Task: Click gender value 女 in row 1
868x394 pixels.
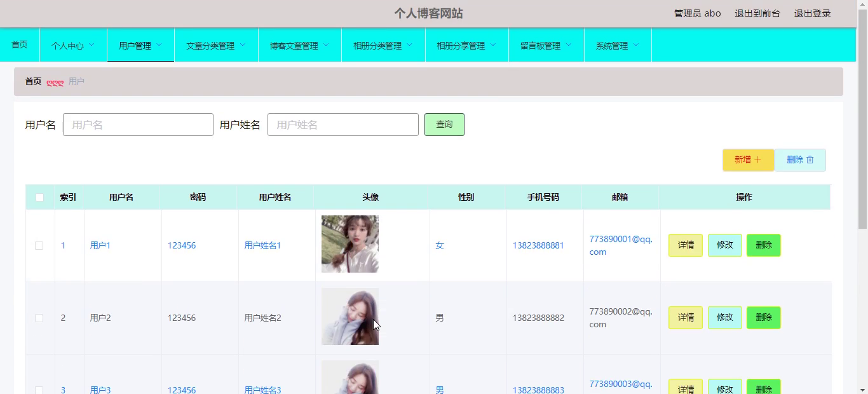Action: pos(440,245)
